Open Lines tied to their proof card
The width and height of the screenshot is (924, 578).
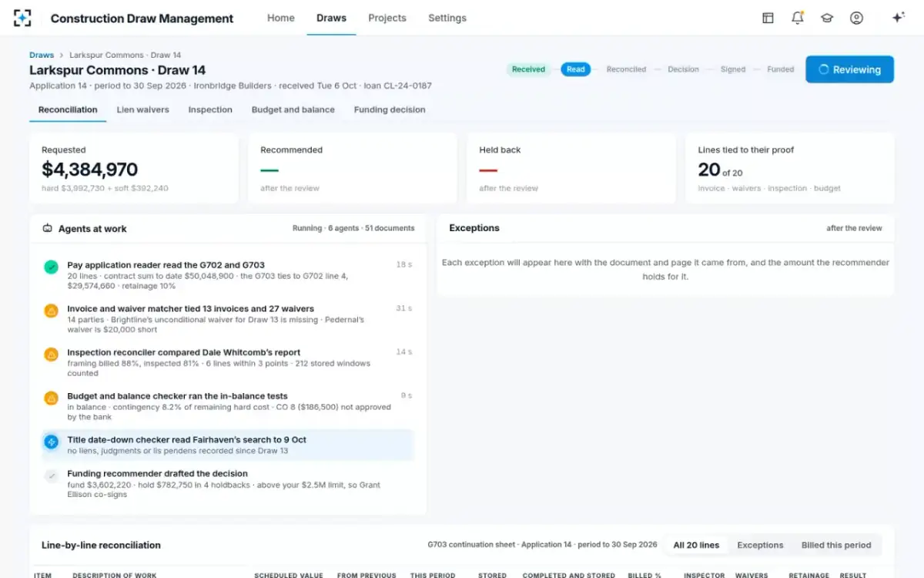790,169
